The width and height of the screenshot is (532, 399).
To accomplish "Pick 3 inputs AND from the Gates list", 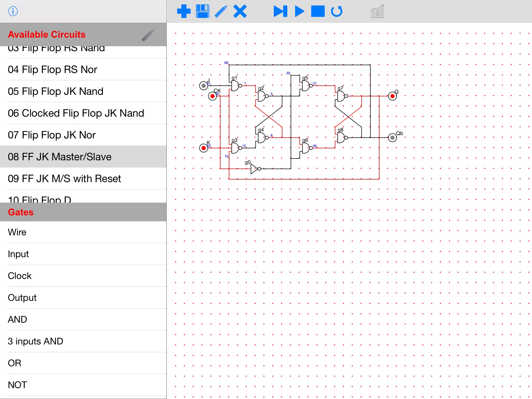I will (x=83, y=341).
